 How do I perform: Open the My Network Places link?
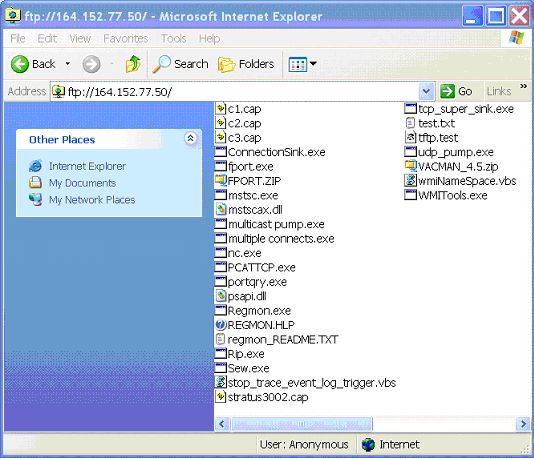(92, 200)
